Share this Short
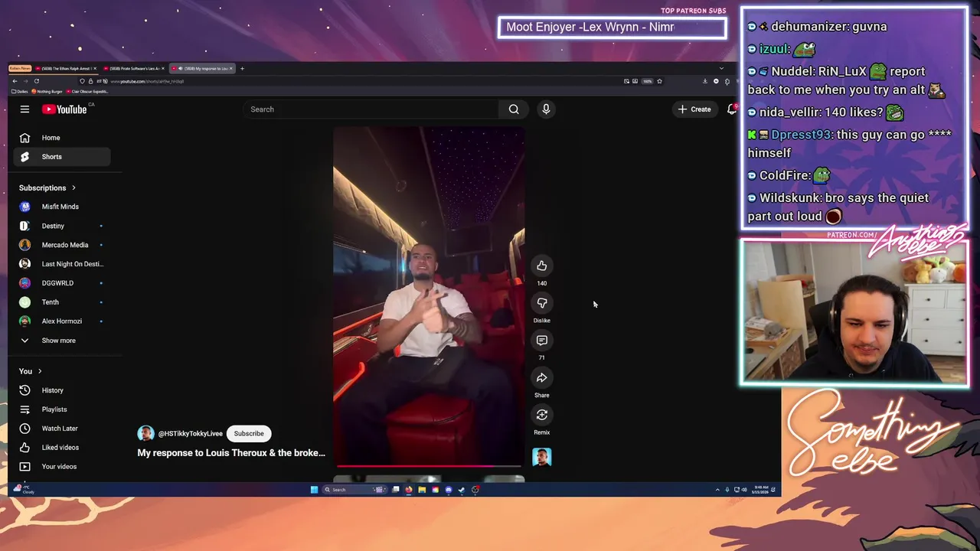Image resolution: width=980 pixels, height=551 pixels. pyautogui.click(x=541, y=377)
